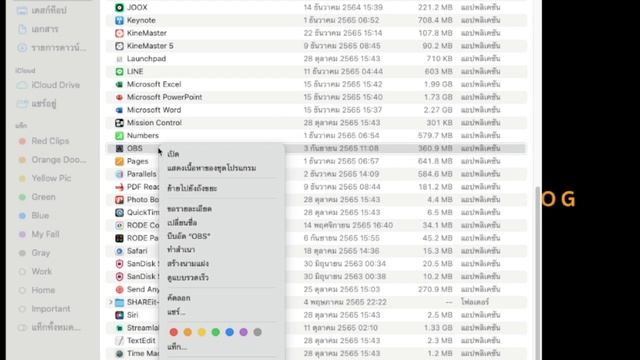Click the QuickTime Player icon
640x360 pixels.
[x=119, y=213]
